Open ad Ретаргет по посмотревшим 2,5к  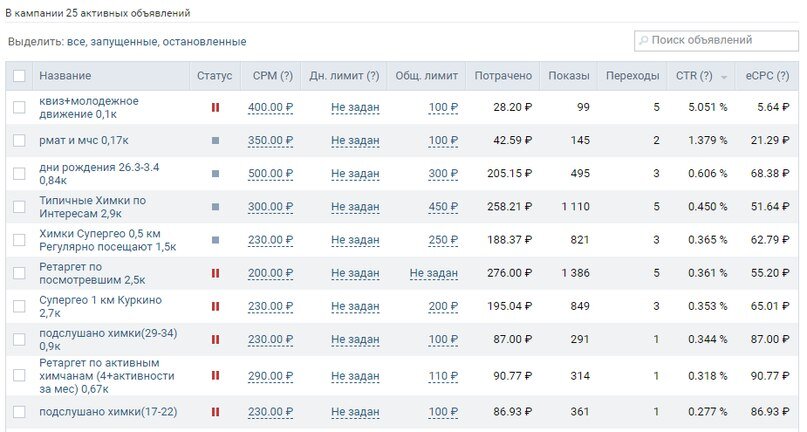pos(92,273)
